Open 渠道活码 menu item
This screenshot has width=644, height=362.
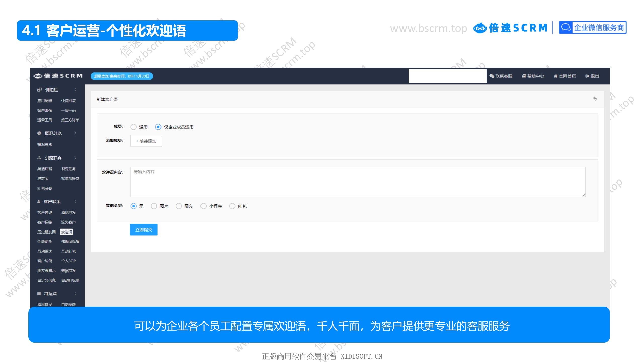(x=45, y=169)
